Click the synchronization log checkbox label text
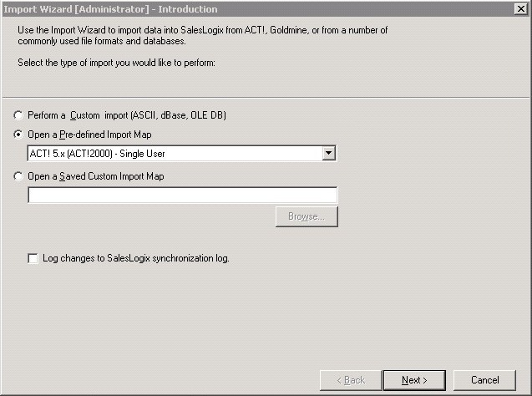532x396 pixels. [x=136, y=259]
